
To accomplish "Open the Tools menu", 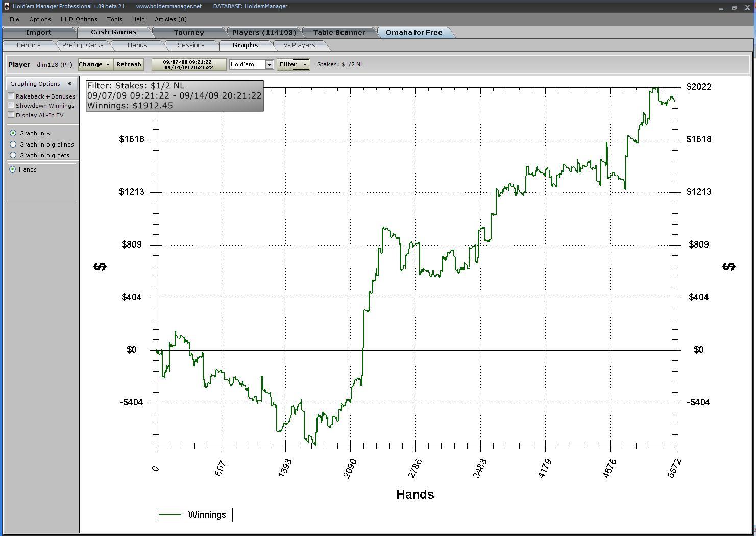I will click(x=114, y=19).
